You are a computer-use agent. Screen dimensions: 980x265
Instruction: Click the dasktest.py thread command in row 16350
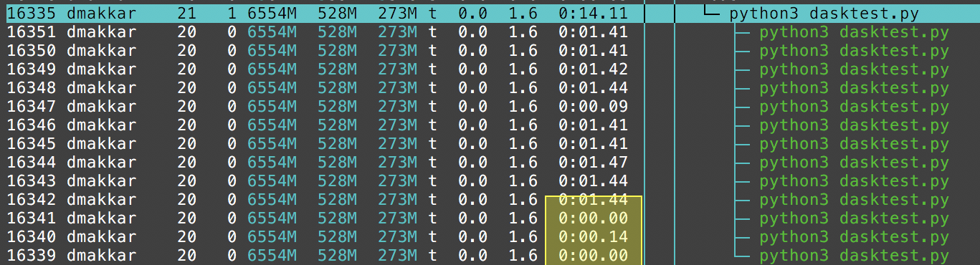coord(854,51)
